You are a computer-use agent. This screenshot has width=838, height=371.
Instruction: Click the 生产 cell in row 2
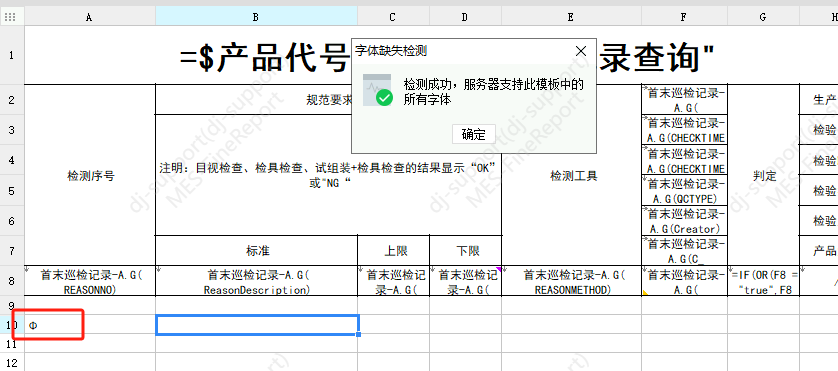(819, 99)
